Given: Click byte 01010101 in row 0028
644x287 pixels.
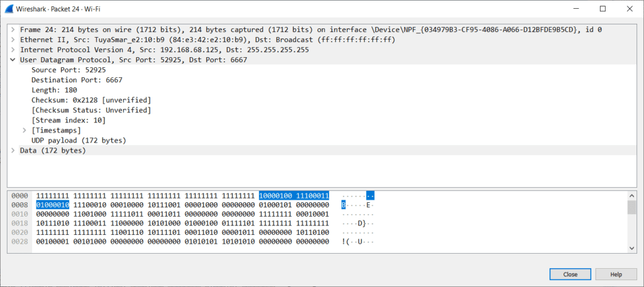Looking at the screenshot, I should [201, 242].
